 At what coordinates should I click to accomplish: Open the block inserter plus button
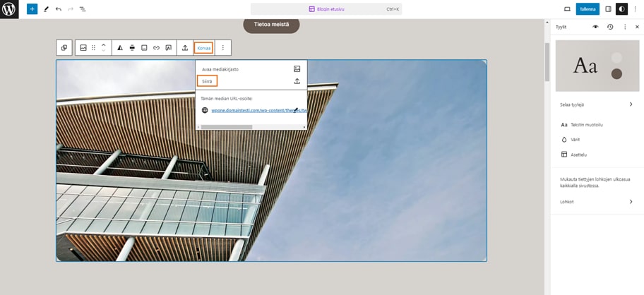32,9
